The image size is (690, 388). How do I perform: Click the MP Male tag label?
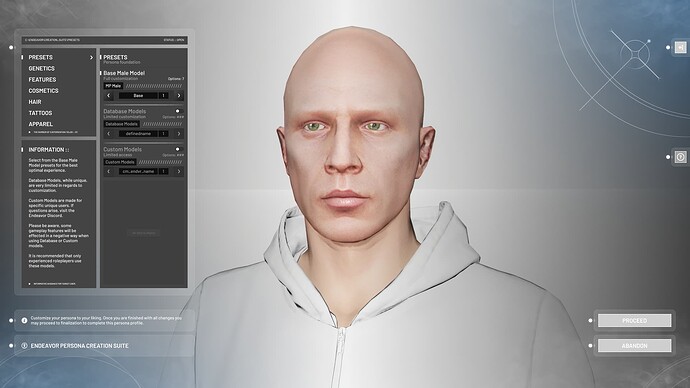click(x=113, y=86)
